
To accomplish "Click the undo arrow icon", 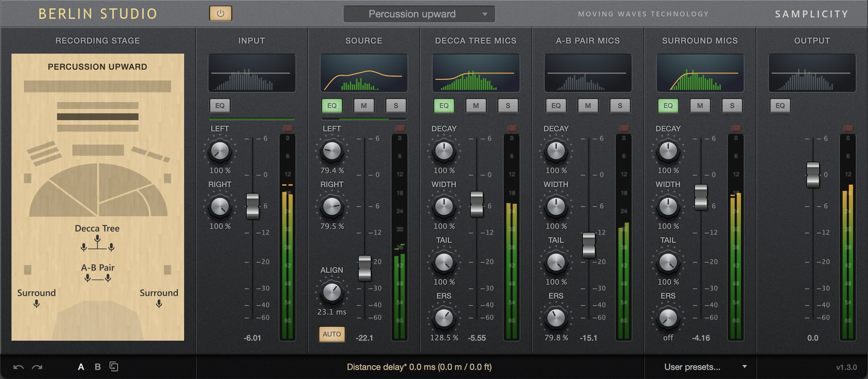I will [18, 367].
